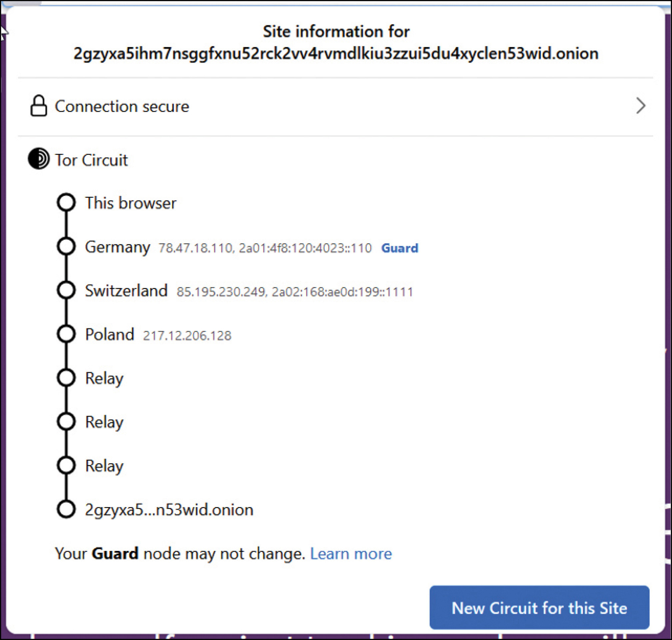Screen dimensions: 672x640
Task: Click the padlock icon beside Connection secure
Action: [39, 106]
